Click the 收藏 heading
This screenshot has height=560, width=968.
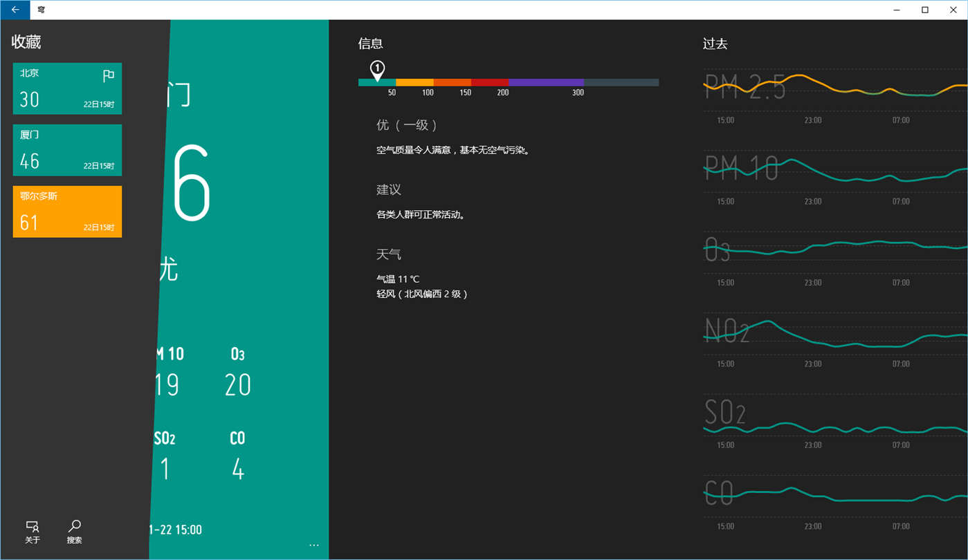coord(26,42)
